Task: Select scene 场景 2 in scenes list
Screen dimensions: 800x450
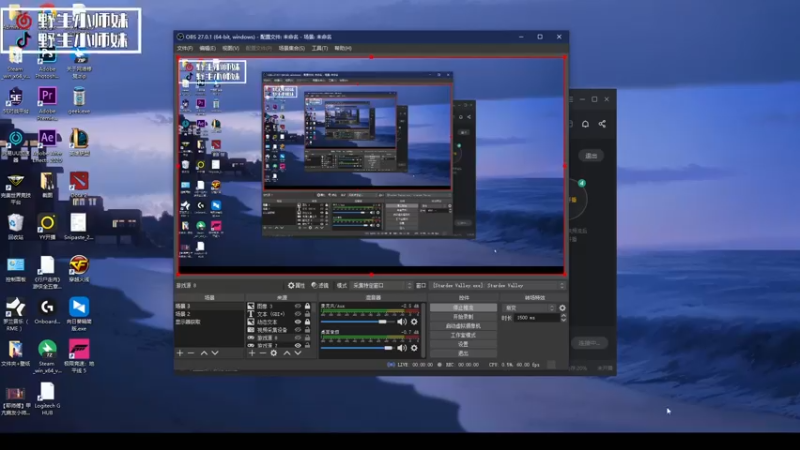Action: pos(209,314)
